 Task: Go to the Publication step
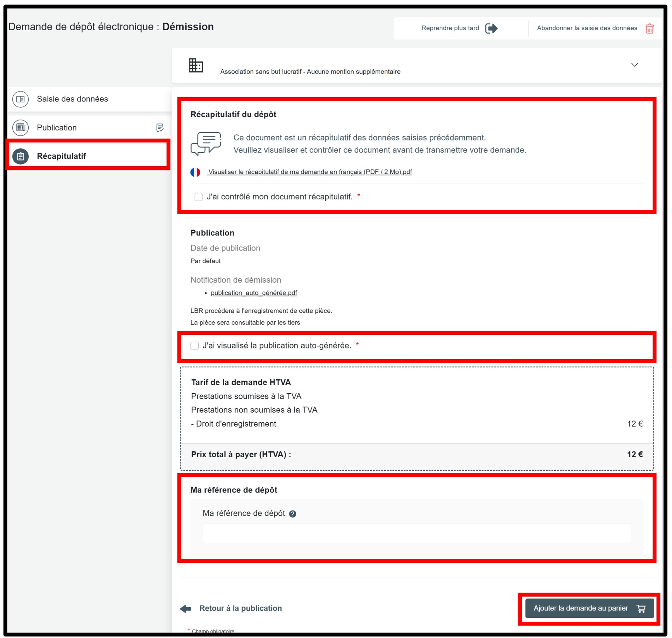[x=57, y=128]
